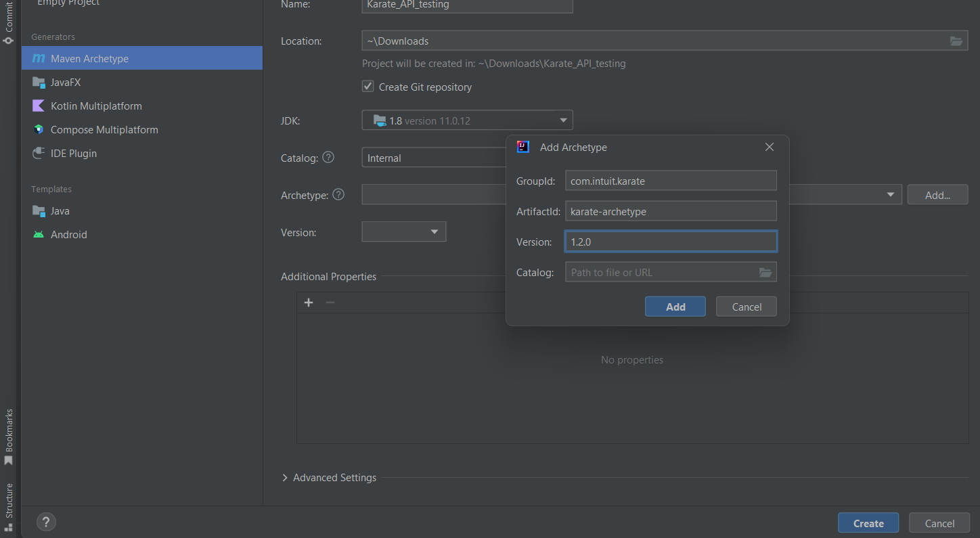Open the Version dropdown

click(x=404, y=231)
